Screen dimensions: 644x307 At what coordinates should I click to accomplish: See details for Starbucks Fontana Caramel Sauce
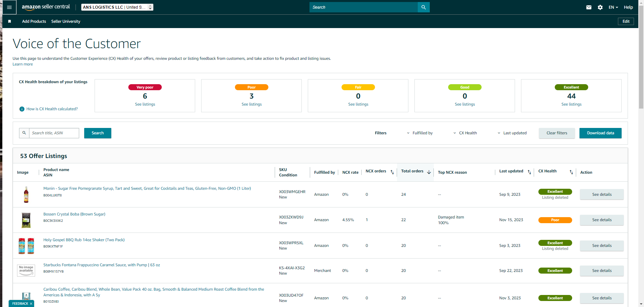coord(602,271)
